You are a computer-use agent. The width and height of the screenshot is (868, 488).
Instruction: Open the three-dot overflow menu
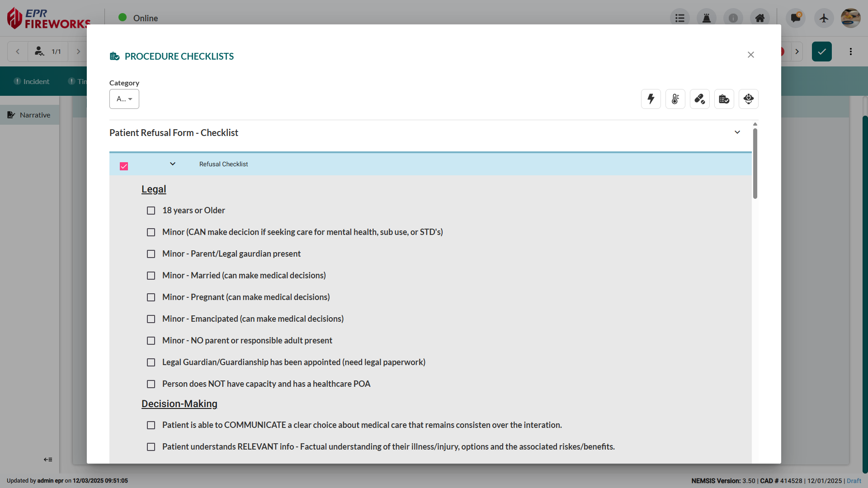coord(851,51)
